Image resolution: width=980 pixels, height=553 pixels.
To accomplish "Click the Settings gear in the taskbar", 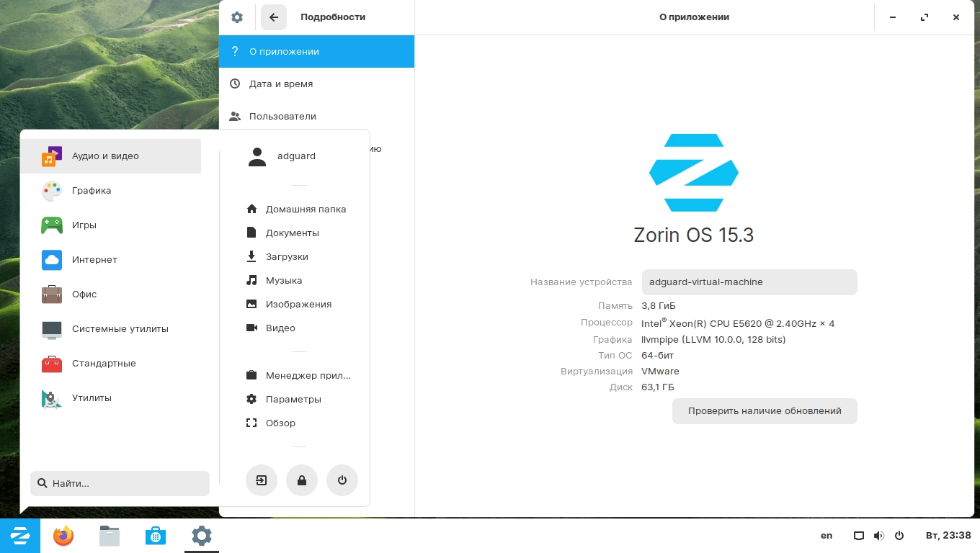I will pos(202,536).
